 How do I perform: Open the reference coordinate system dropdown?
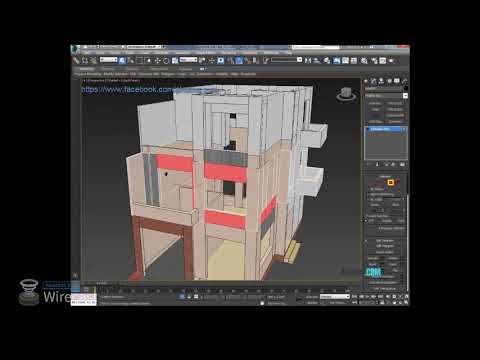click(188, 60)
